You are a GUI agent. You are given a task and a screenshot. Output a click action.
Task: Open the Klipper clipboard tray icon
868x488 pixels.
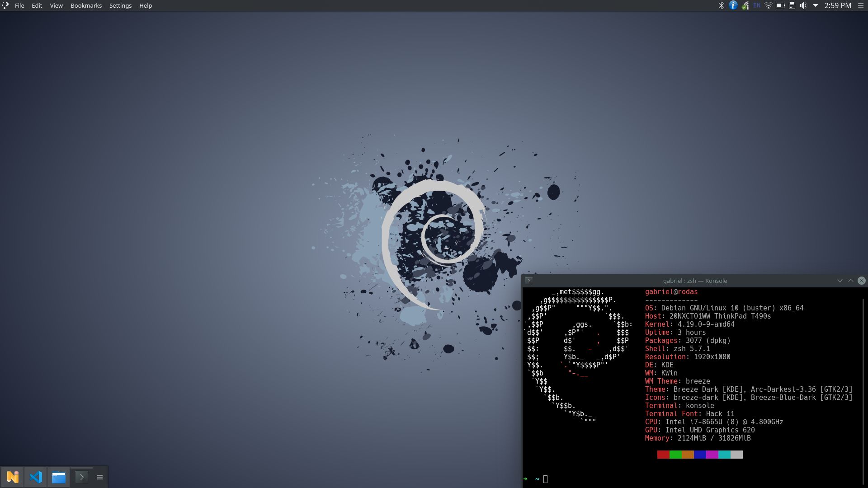point(792,5)
